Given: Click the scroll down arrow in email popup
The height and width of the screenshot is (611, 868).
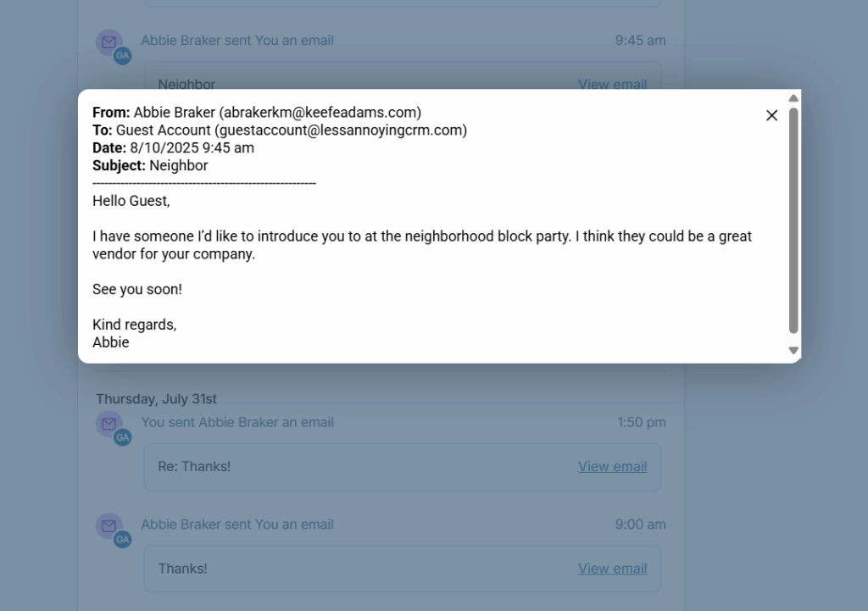Looking at the screenshot, I should [x=793, y=350].
